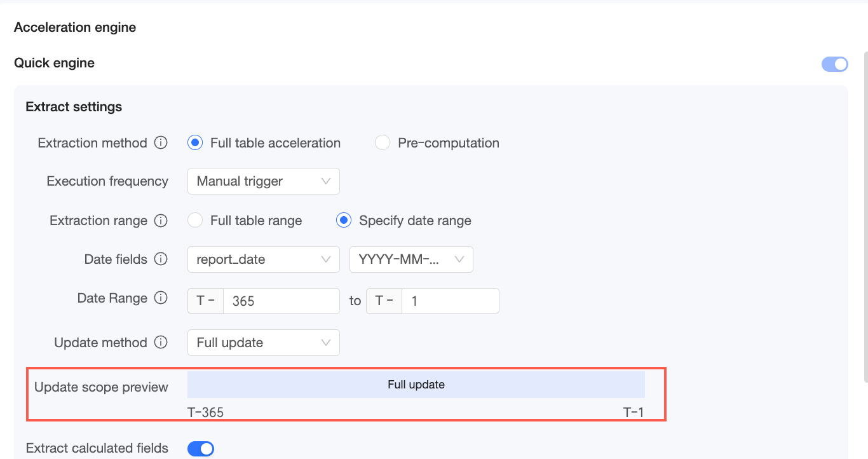This screenshot has width=868, height=459.
Task: Toggle the Quick engine switch
Action: (x=835, y=64)
